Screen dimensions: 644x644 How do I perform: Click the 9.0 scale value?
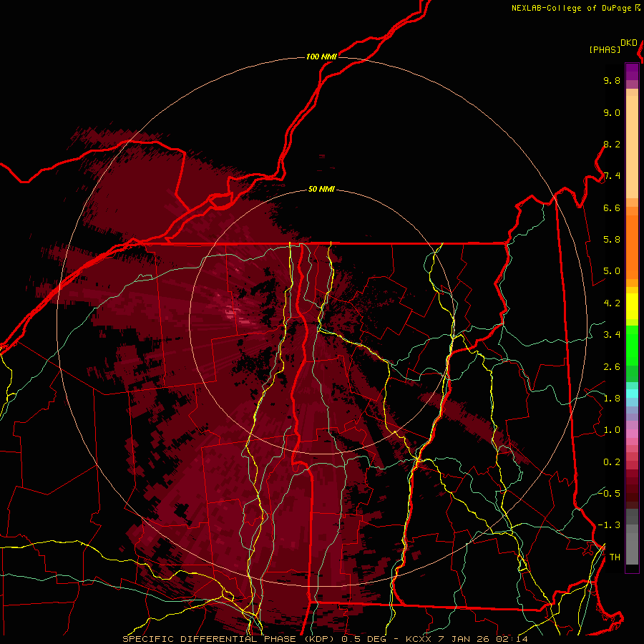point(612,112)
